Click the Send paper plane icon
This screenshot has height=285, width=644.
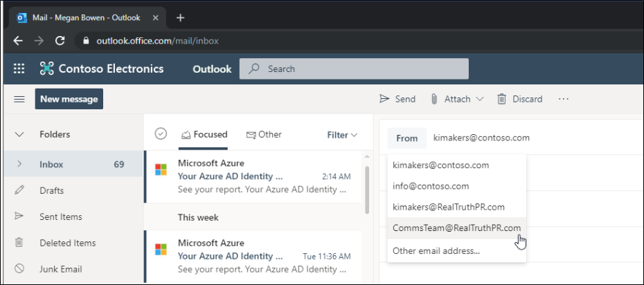384,99
